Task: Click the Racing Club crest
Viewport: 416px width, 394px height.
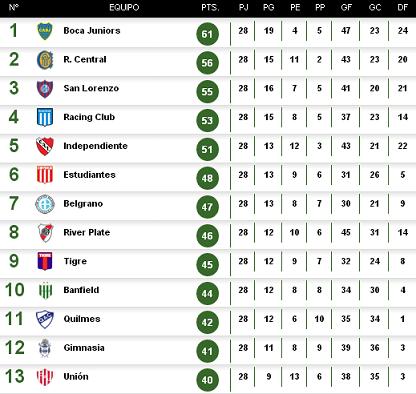Action: 45,117
